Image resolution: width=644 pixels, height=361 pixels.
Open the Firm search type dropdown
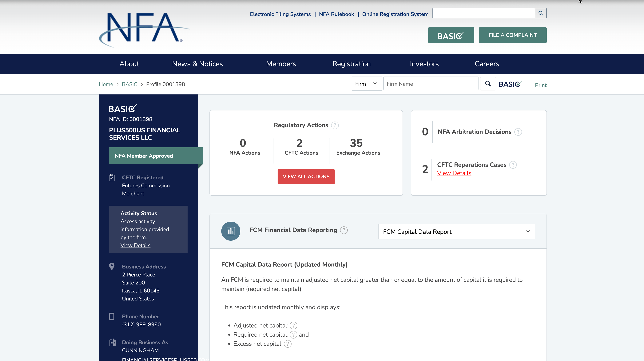click(x=367, y=84)
